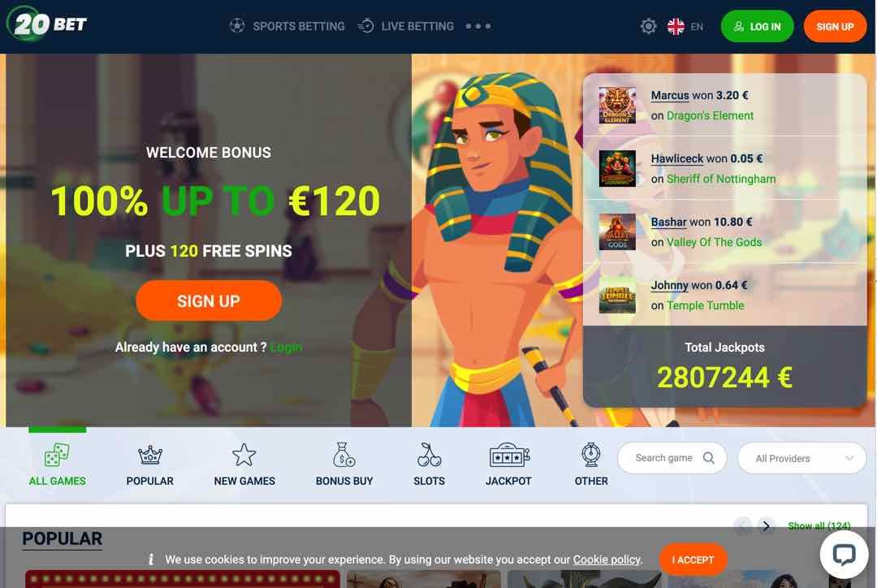Select the Popular crown icon
Image resolution: width=877 pixels, height=588 pixels.
click(x=150, y=454)
